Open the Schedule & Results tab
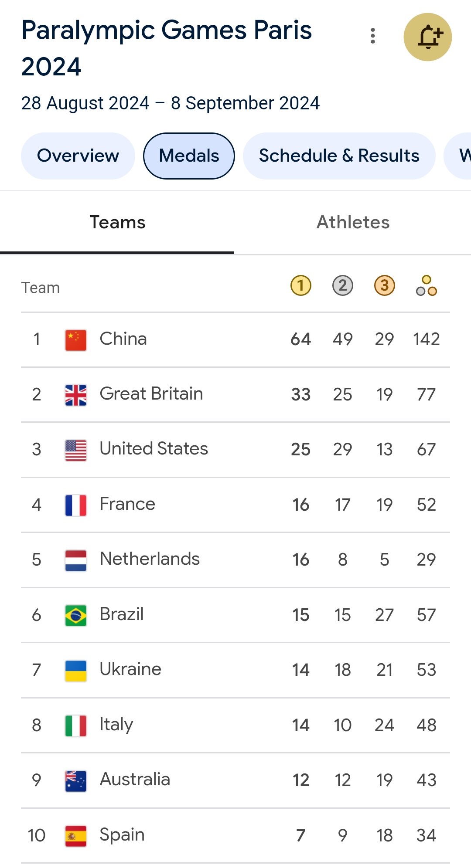 click(339, 156)
